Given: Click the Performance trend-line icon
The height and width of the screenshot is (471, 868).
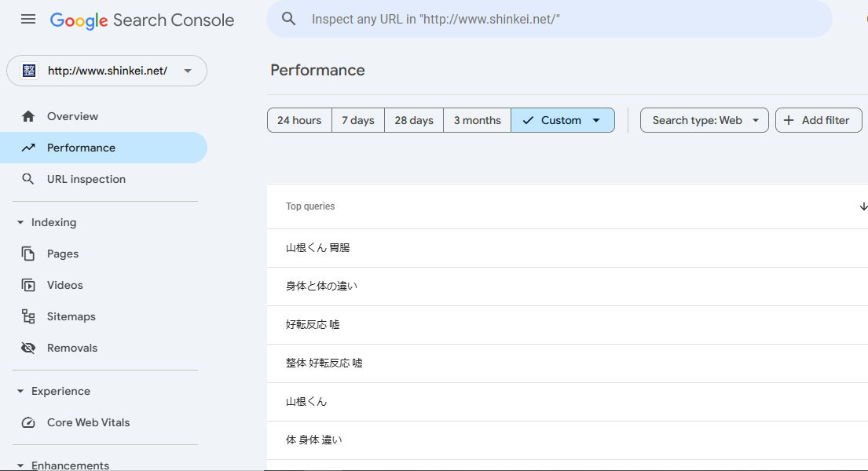Looking at the screenshot, I should coord(28,148).
